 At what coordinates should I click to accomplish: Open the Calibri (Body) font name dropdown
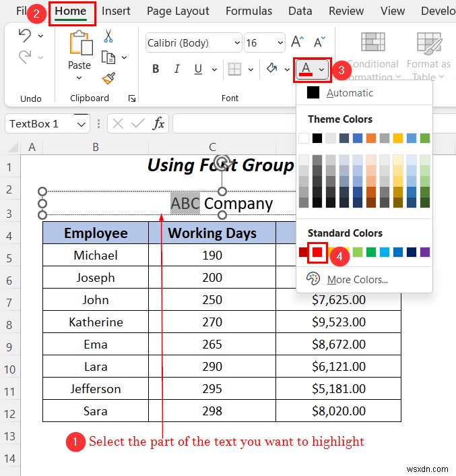tap(237, 42)
